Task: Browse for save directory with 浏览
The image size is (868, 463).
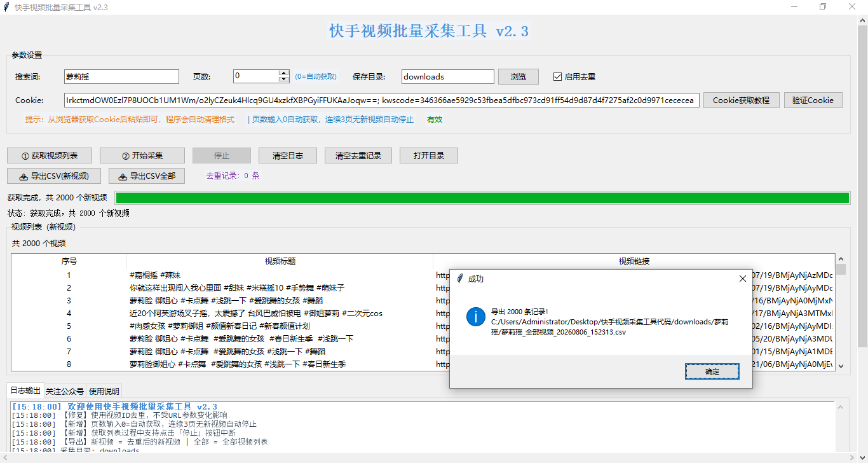Action: 519,76
